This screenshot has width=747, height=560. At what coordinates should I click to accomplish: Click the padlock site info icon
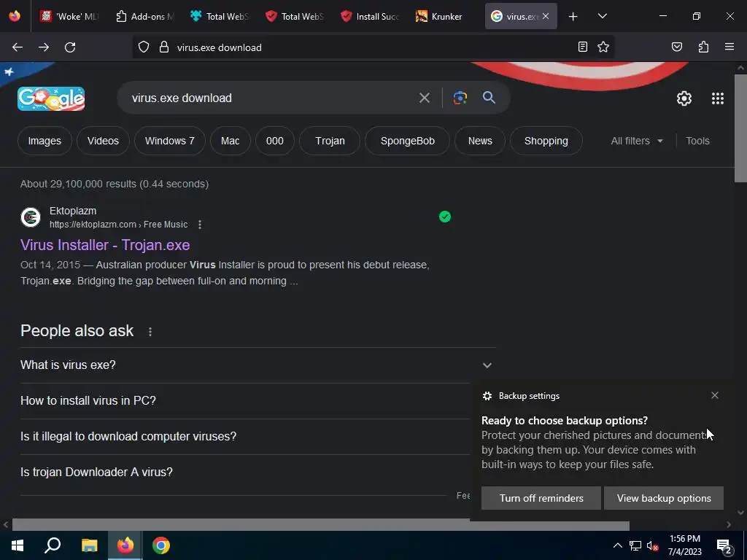[164, 47]
